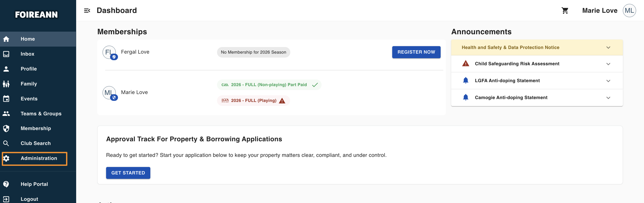This screenshot has height=203, width=644.
Task: Expand Camogie Anti-doping Statement chevron
Action: 608,98
